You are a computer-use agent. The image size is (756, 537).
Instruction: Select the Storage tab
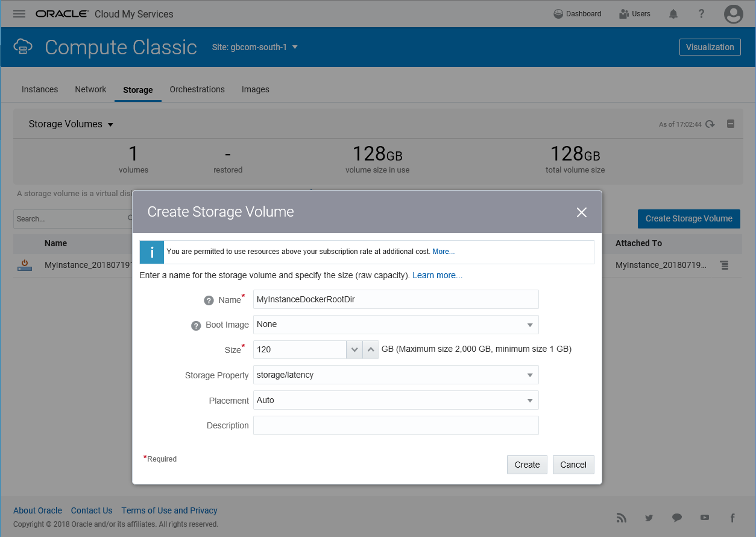[x=138, y=90]
